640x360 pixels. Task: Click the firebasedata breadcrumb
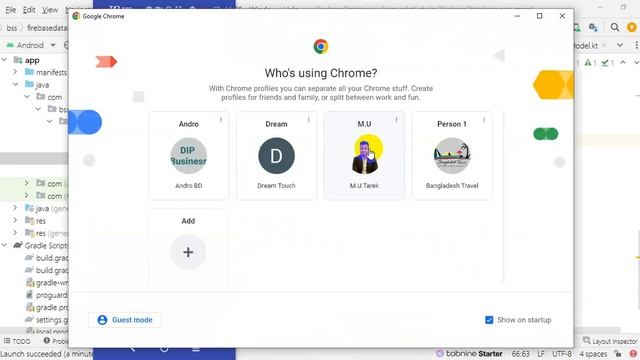pos(47,28)
